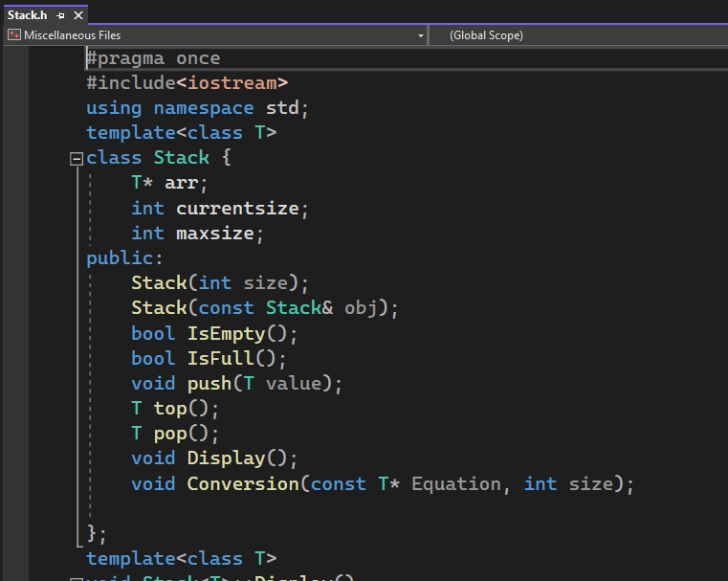Click the first 'template<class T>' line

pyautogui.click(x=182, y=133)
